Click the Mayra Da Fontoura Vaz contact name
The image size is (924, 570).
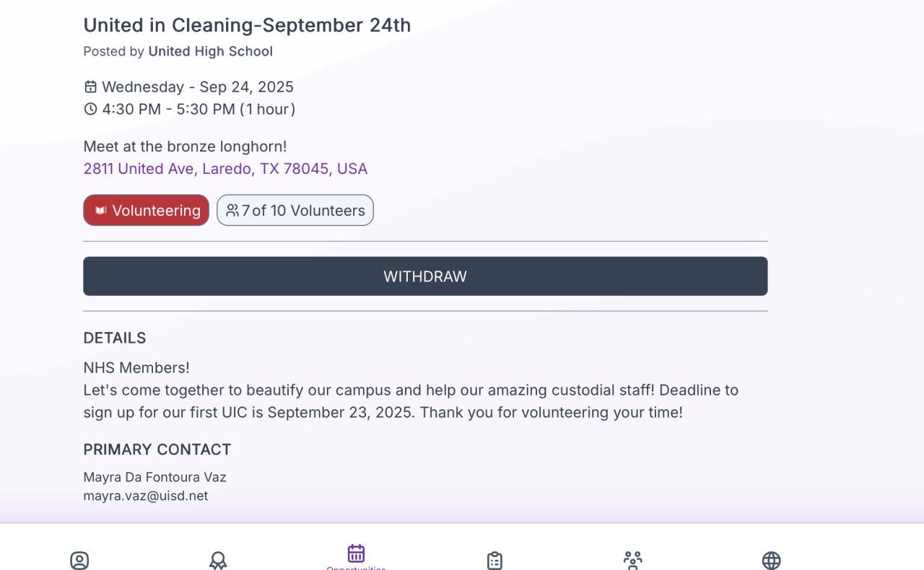click(154, 477)
